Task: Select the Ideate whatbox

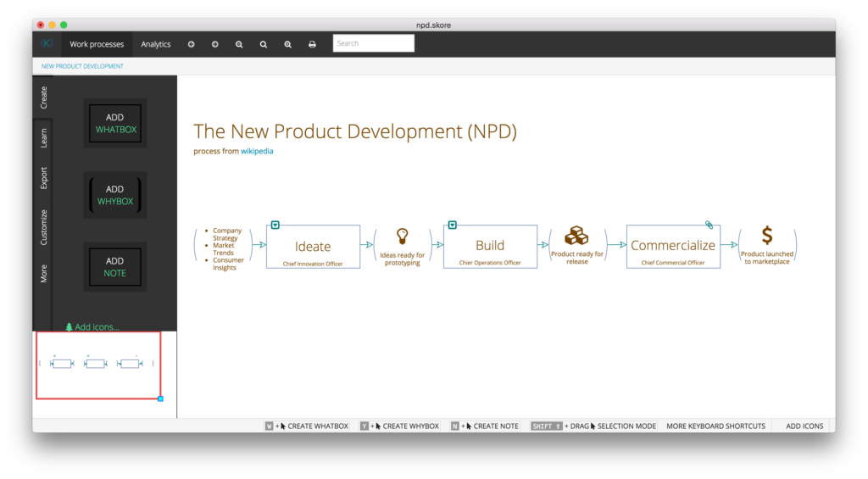Action: pos(313,247)
